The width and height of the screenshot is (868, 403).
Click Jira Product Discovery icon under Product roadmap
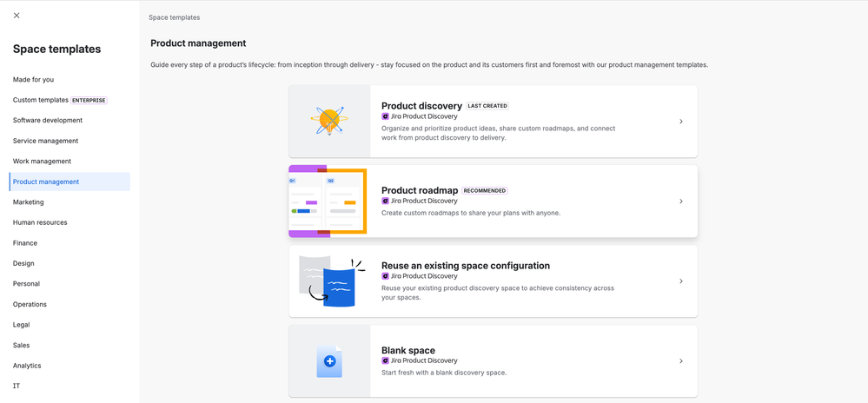[x=386, y=201]
